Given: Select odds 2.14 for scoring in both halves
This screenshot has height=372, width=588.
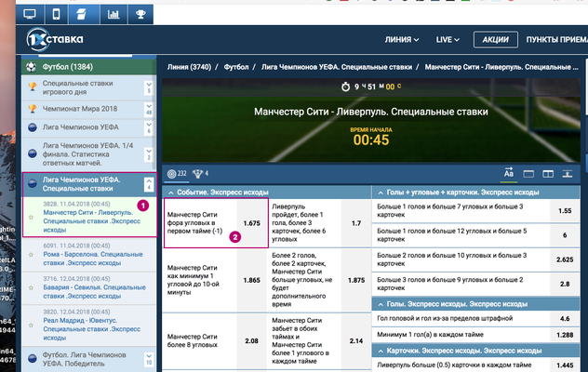Looking at the screenshot, I should click(356, 341).
